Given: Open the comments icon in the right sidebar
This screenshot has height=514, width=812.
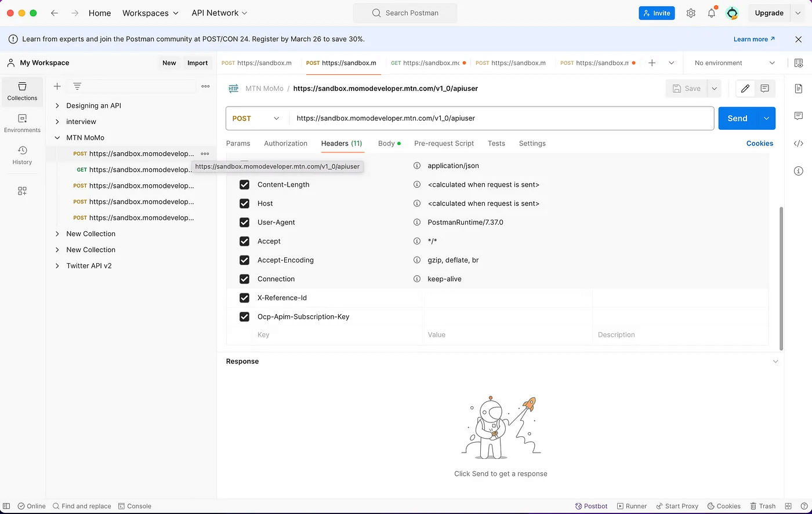Looking at the screenshot, I should 799,116.
